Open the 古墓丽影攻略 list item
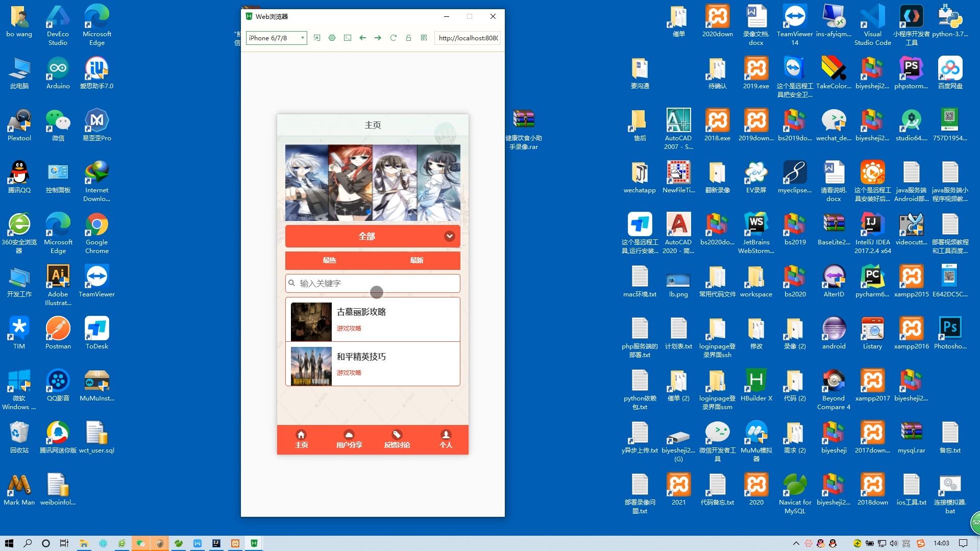Image resolution: width=980 pixels, height=551 pixels. [x=373, y=319]
